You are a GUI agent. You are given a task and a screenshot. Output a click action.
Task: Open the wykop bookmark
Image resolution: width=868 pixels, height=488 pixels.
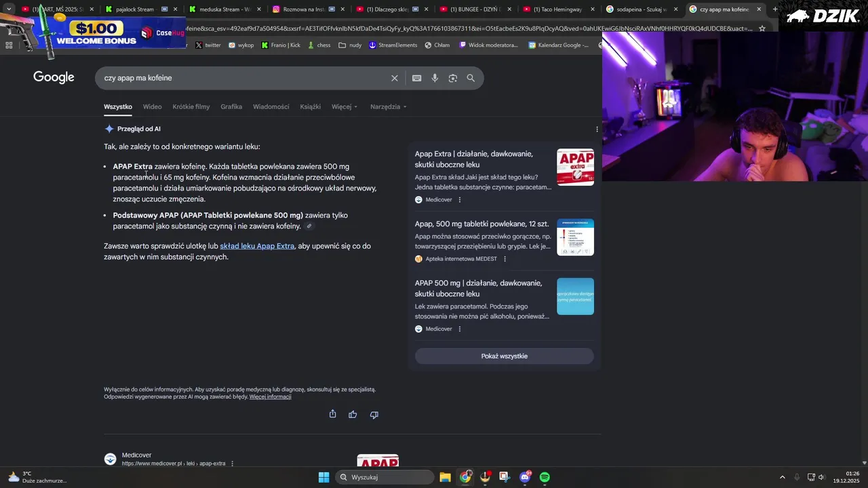tap(241, 45)
